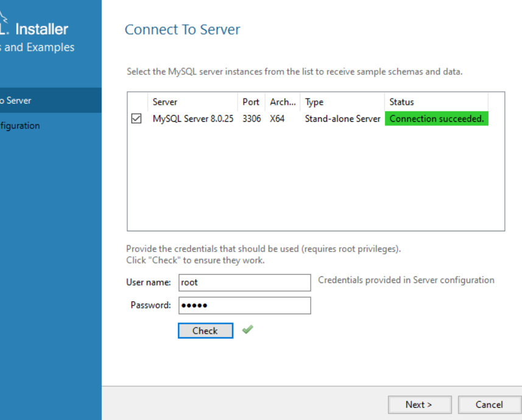Click the 'Installer' title text
This screenshot has height=420, width=522.
click(x=41, y=29)
